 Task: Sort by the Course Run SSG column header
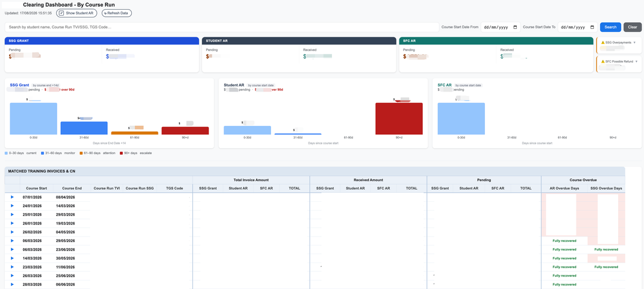(140, 188)
